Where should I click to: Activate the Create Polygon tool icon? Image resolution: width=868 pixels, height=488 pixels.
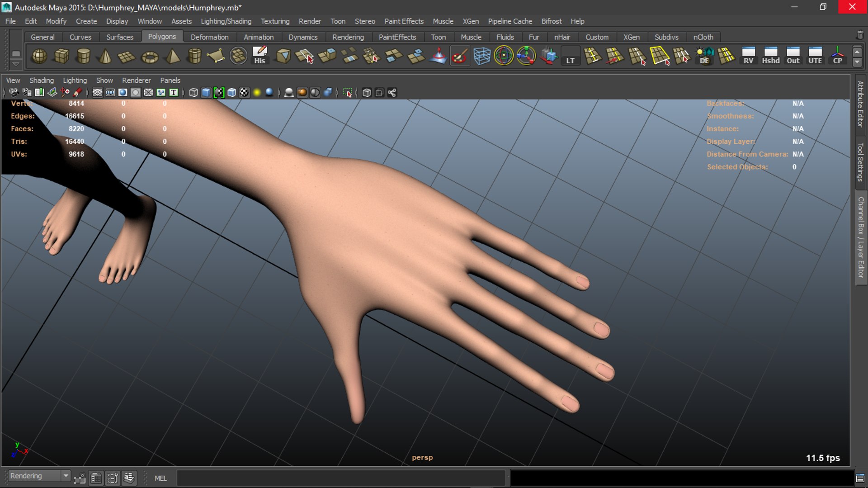tap(216, 56)
